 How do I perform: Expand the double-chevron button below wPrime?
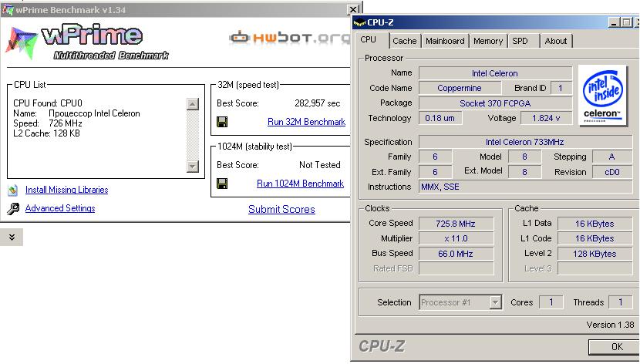(x=12, y=237)
